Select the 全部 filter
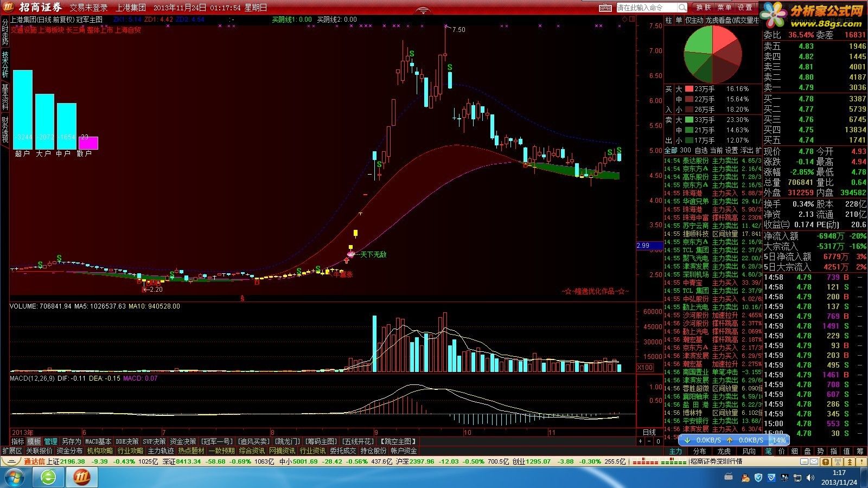Image resolution: width=868 pixels, height=488 pixels. click(671, 150)
